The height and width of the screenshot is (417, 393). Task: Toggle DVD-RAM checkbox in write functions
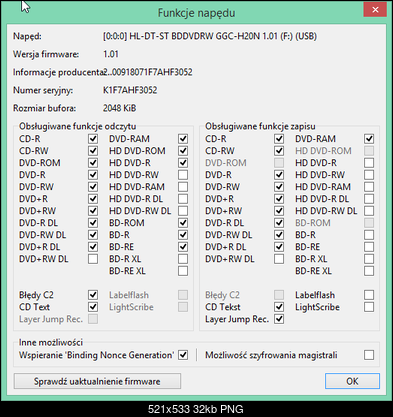point(369,139)
